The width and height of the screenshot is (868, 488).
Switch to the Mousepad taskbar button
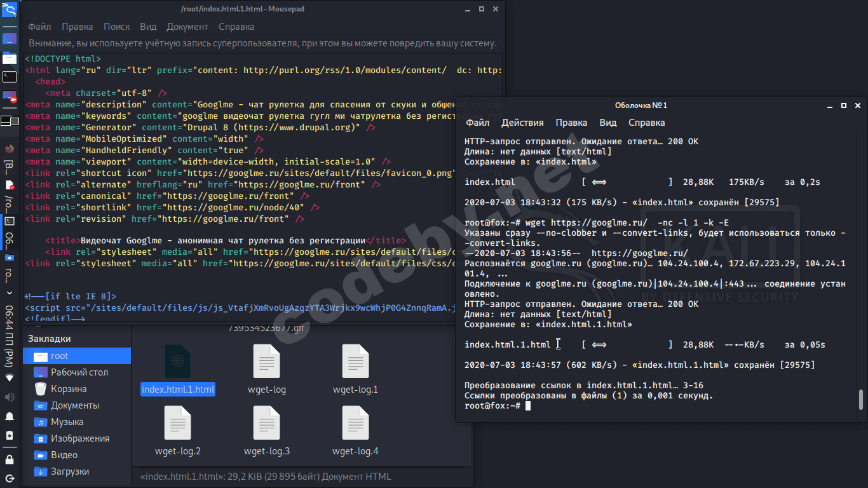coord(10,194)
